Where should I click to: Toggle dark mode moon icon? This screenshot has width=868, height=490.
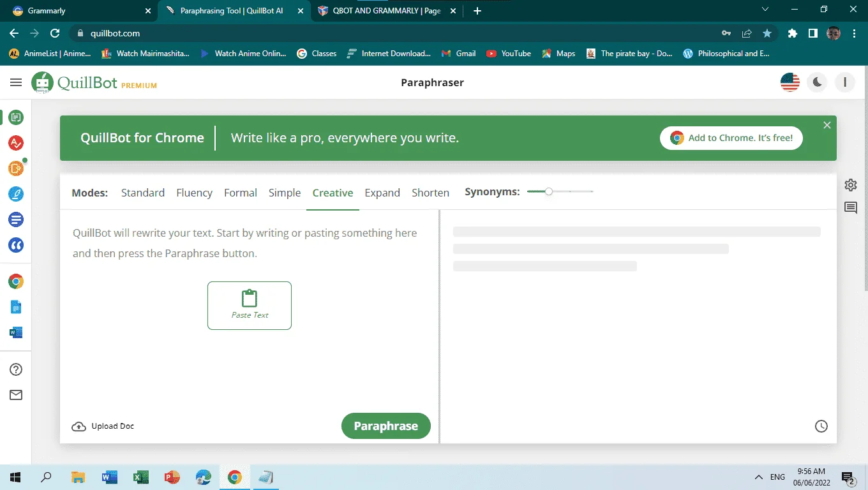[x=818, y=82]
